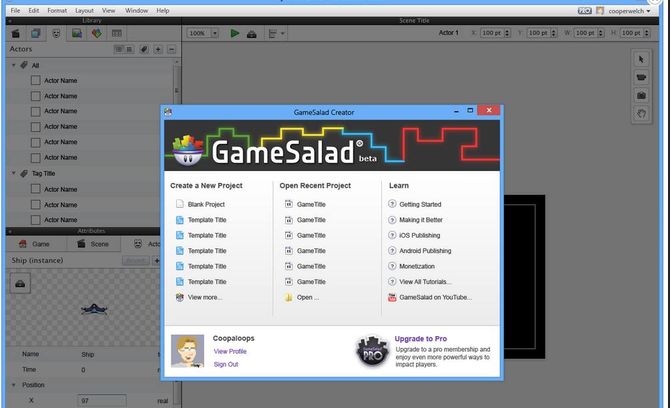Remove actor with the minus button
670x408 pixels.
(x=171, y=50)
